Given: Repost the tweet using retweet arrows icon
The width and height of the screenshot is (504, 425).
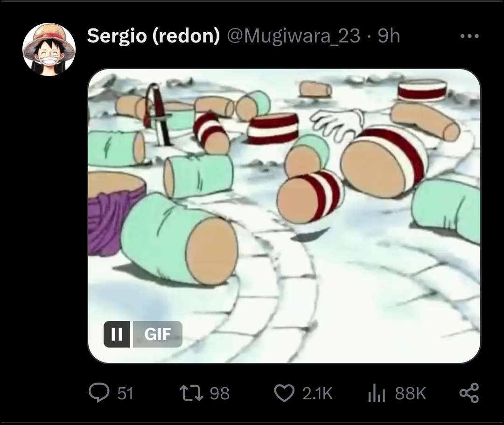Looking at the screenshot, I should 192,393.
